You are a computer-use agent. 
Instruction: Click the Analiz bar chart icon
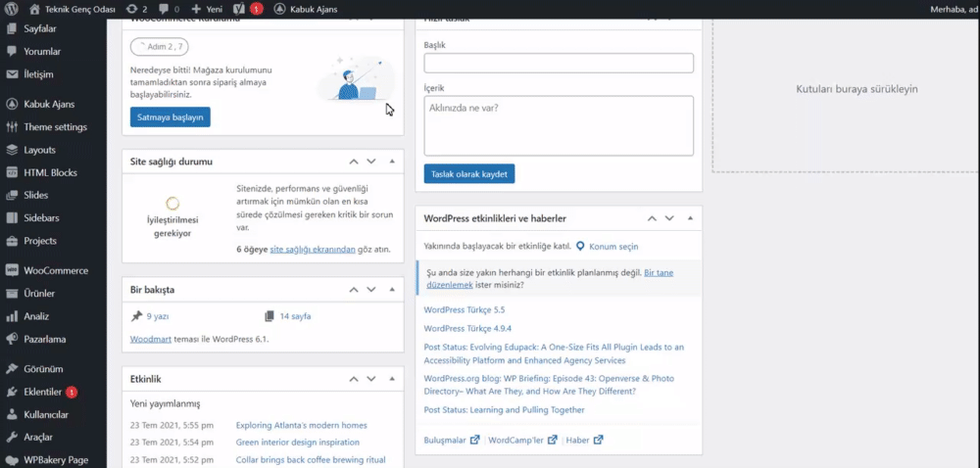coord(12,316)
